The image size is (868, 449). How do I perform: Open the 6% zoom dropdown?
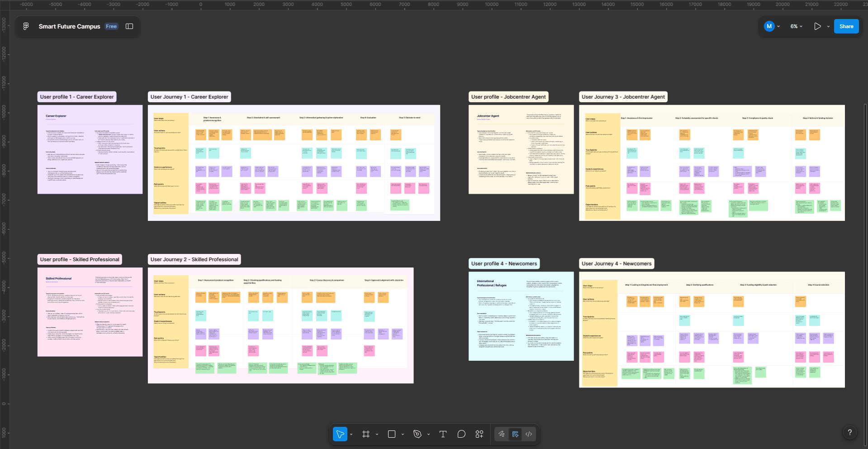point(797,26)
